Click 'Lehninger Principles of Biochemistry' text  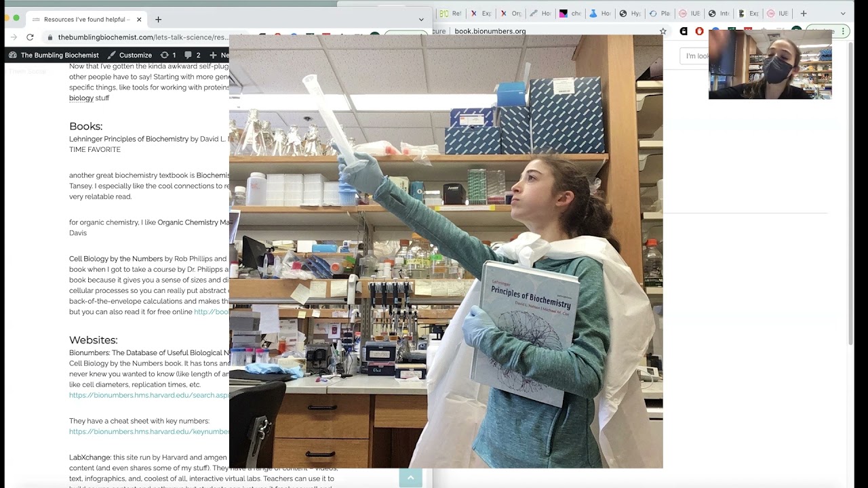click(x=129, y=139)
